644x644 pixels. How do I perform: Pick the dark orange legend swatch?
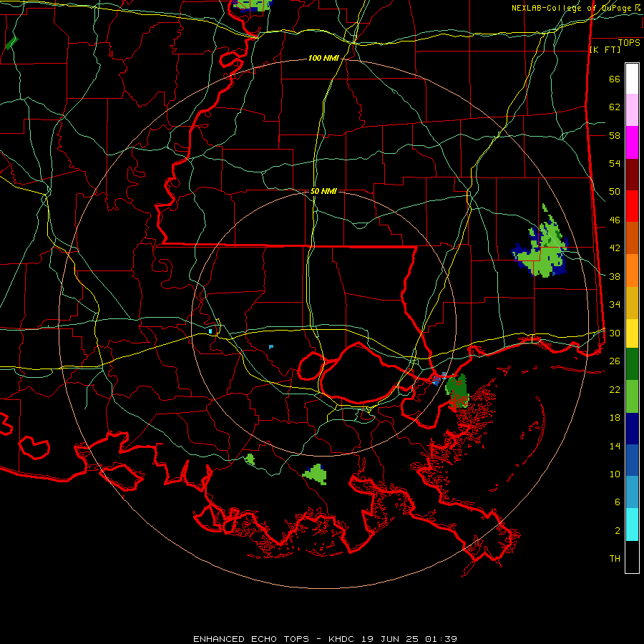(632, 238)
